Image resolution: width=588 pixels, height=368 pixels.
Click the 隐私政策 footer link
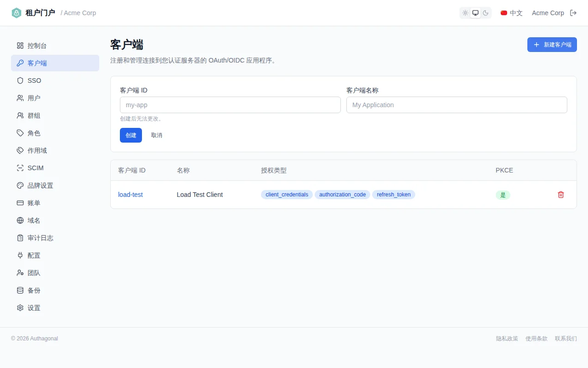pos(507,339)
